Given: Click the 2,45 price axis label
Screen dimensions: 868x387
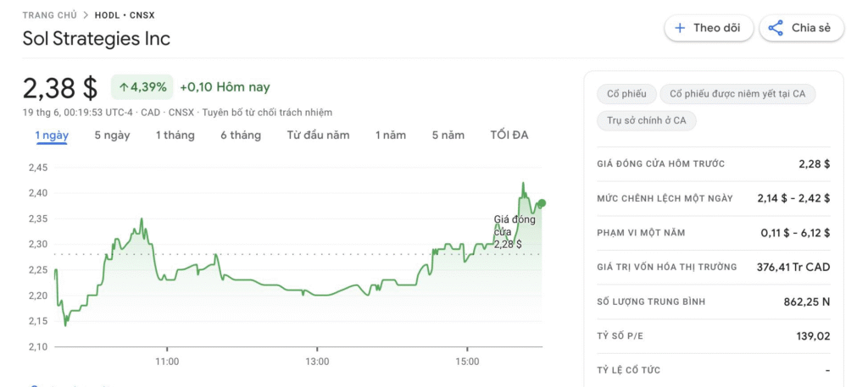Looking at the screenshot, I should pos(38,168).
